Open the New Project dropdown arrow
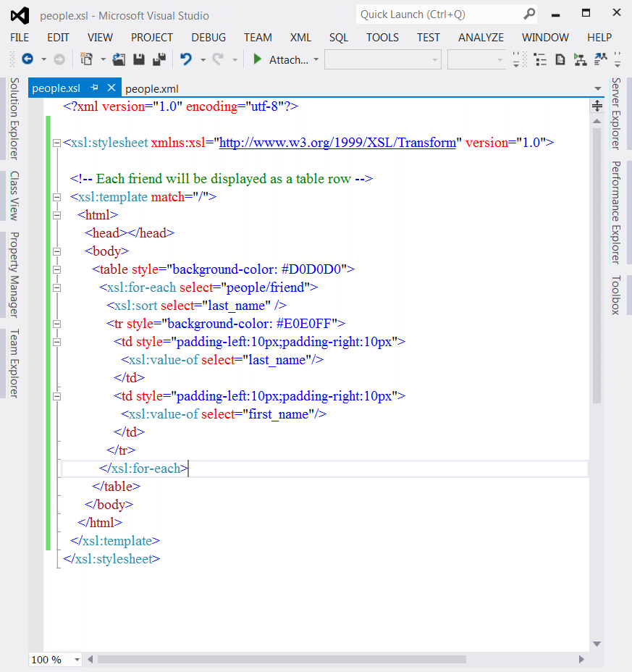Screen dimensions: 632x672 click(103, 59)
